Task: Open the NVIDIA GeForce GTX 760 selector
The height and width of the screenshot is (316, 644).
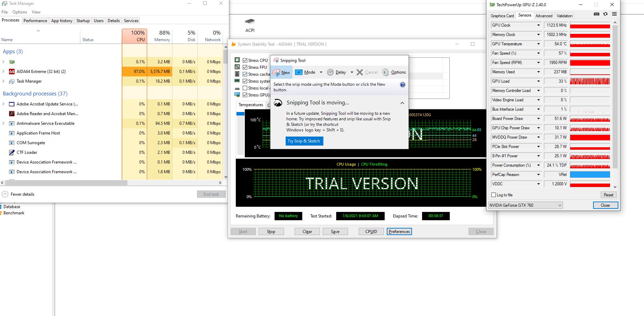Action: (x=526, y=205)
